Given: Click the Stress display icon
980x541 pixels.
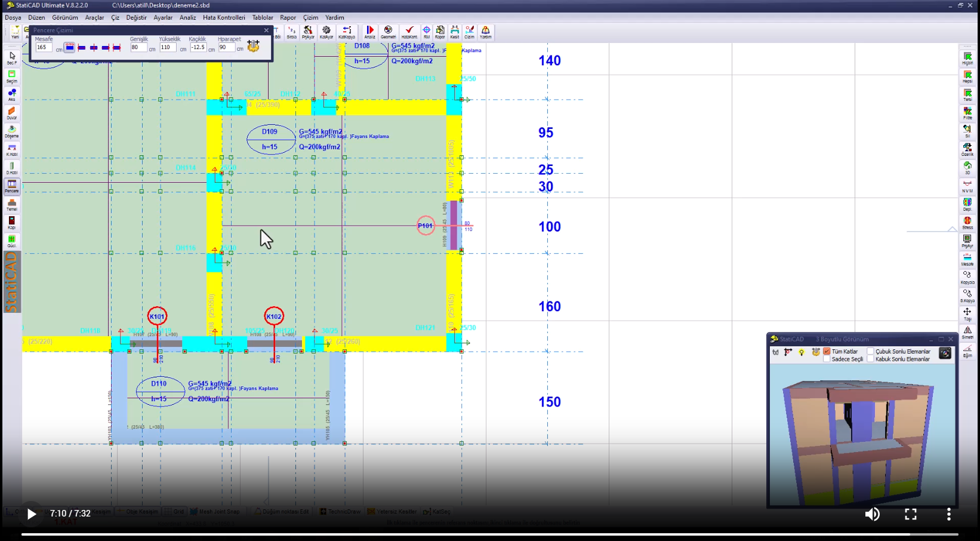Looking at the screenshot, I should (x=967, y=222).
